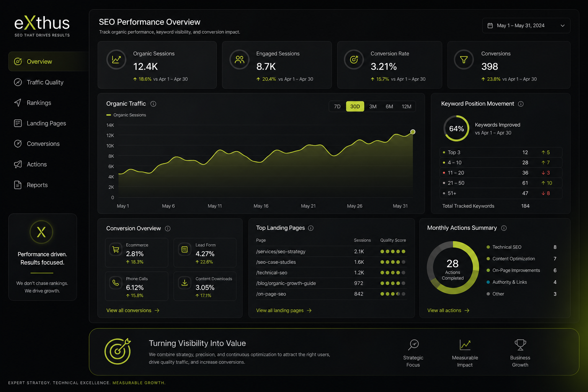Screen dimensions: 588x392
Task: Select the 12M time range
Action: (407, 106)
